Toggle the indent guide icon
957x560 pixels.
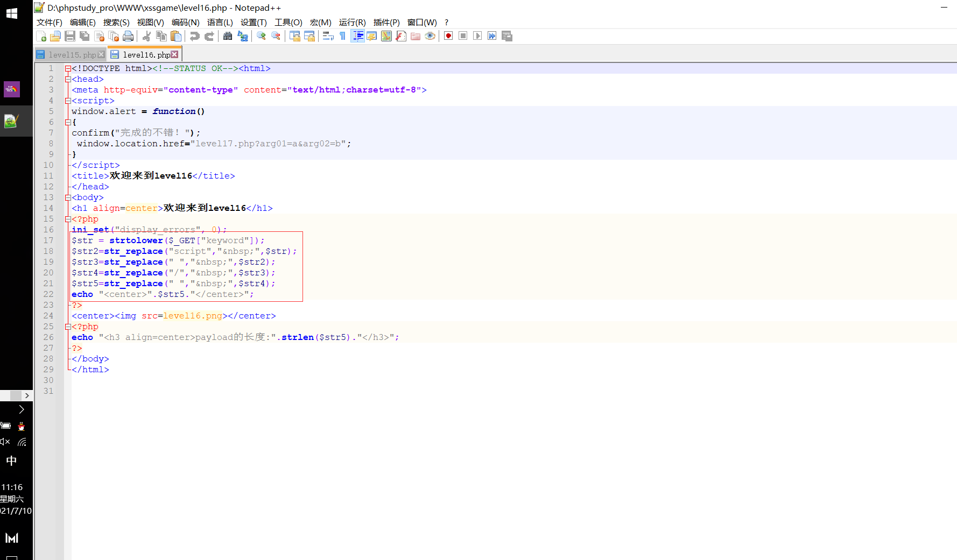pos(357,36)
